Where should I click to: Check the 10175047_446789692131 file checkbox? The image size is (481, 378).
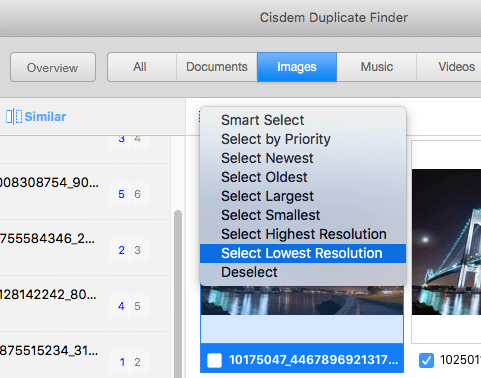tap(214, 360)
